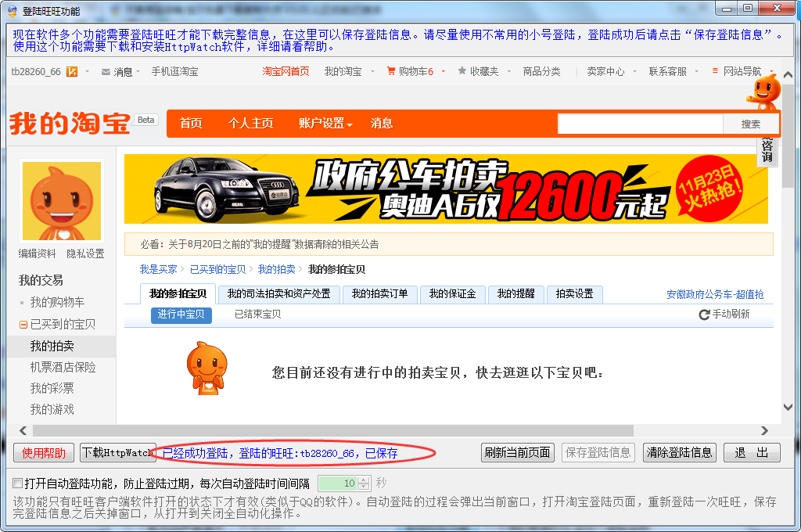Open the 账户设置 dropdown menu
This screenshot has height=532, width=801.
tap(325, 124)
